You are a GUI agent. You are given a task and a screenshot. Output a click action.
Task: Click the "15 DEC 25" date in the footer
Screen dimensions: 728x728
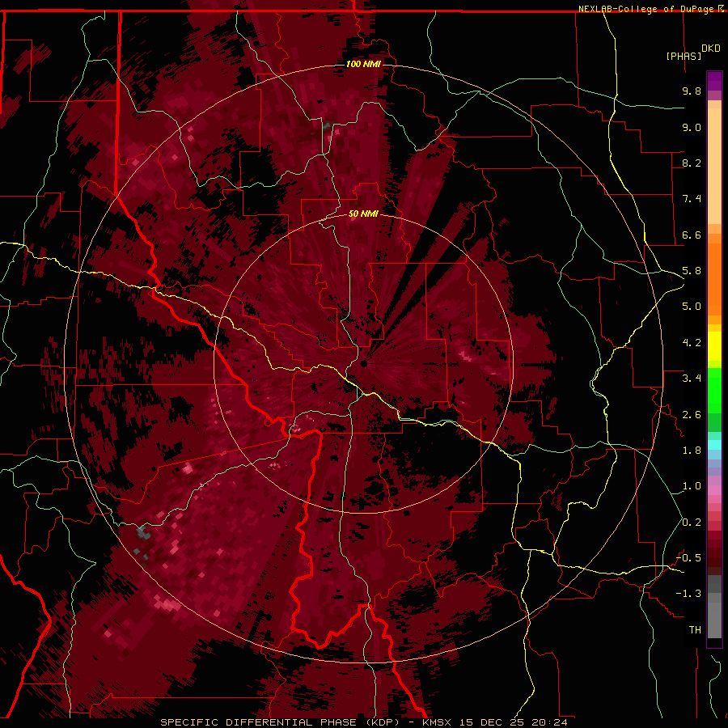pos(492,722)
